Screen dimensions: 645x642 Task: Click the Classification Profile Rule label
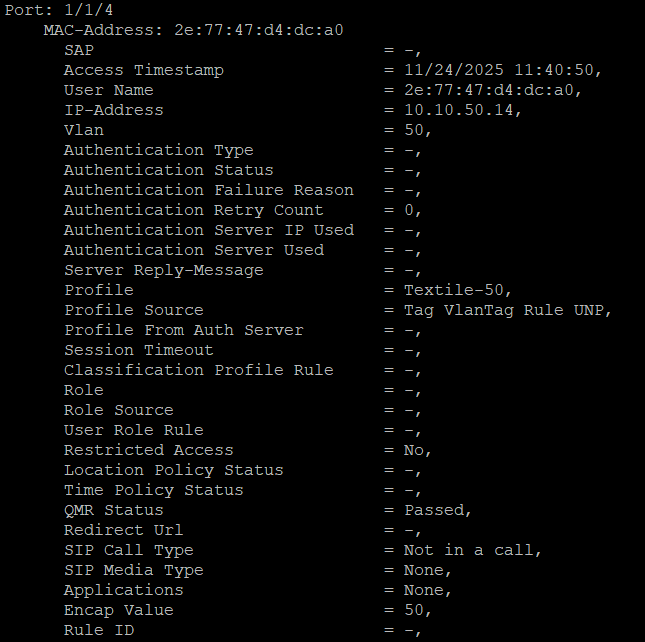(198, 370)
